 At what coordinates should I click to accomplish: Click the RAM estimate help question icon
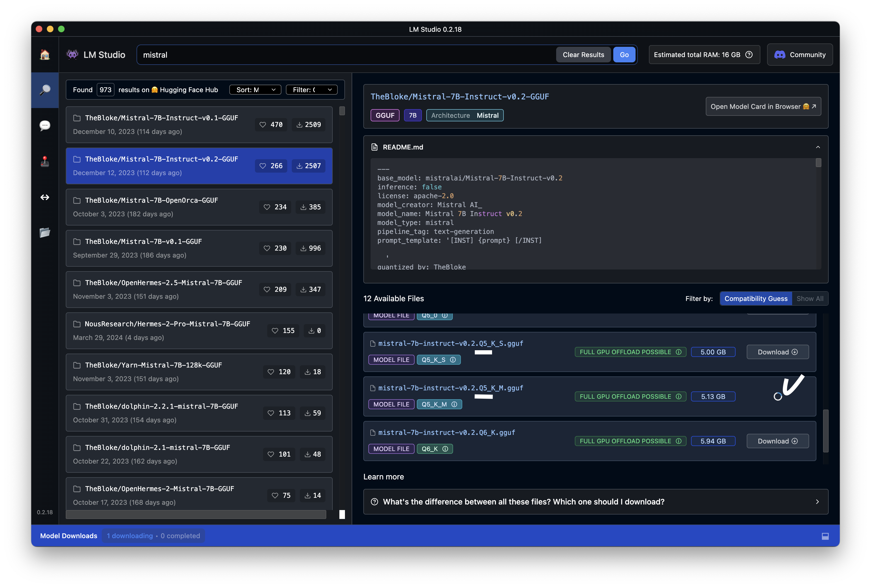pyautogui.click(x=749, y=55)
